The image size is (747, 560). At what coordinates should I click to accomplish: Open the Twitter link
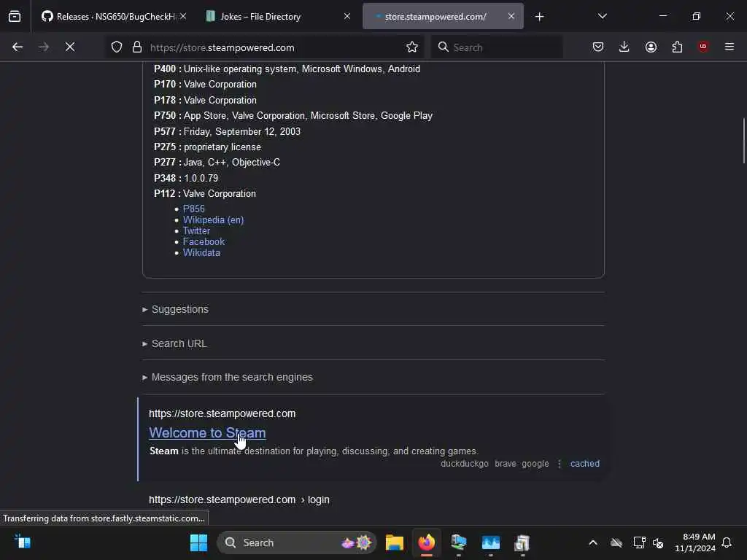tap(196, 230)
